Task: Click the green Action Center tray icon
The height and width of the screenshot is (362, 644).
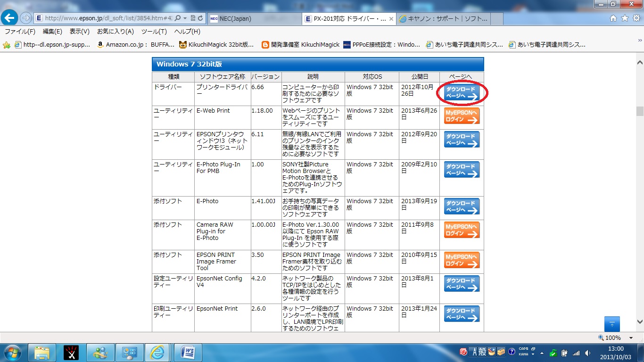Action: 553,353
